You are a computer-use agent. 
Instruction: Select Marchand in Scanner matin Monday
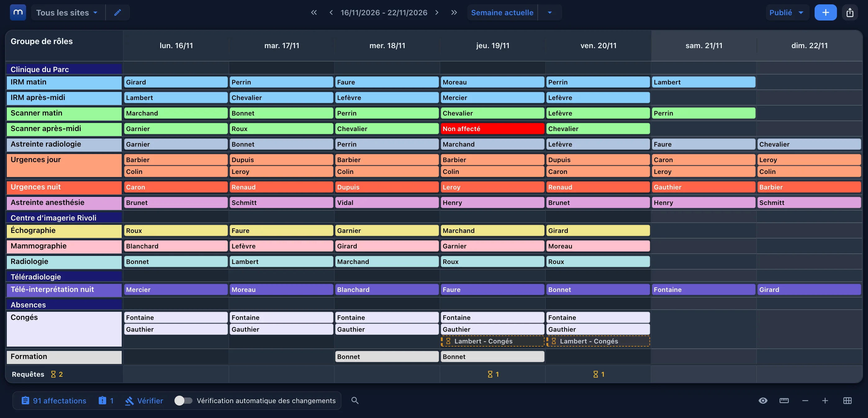pyautogui.click(x=175, y=113)
